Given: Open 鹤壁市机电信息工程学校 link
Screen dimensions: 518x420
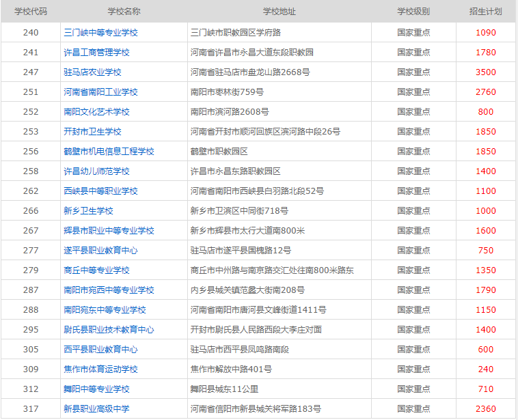Looking at the screenshot, I should pyautogui.click(x=109, y=151).
